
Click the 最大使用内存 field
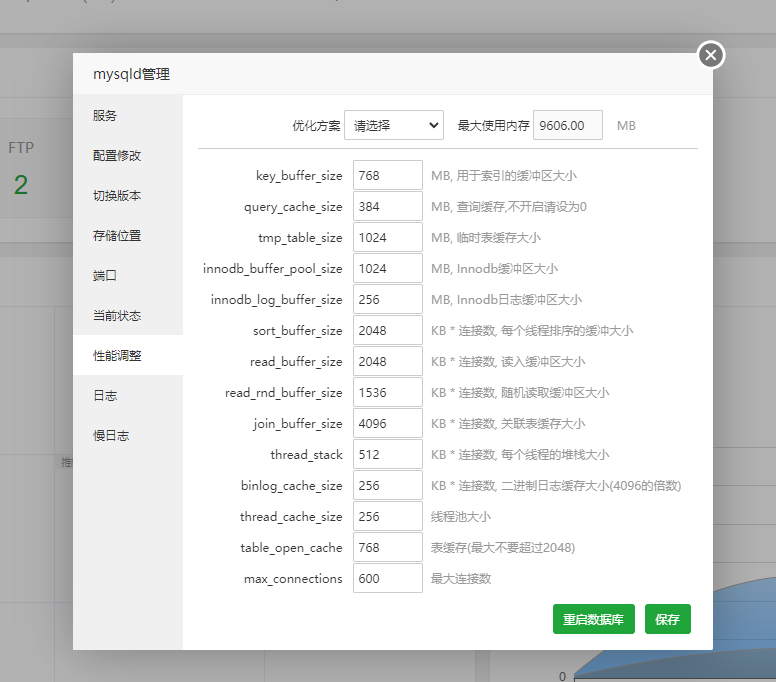pos(568,125)
